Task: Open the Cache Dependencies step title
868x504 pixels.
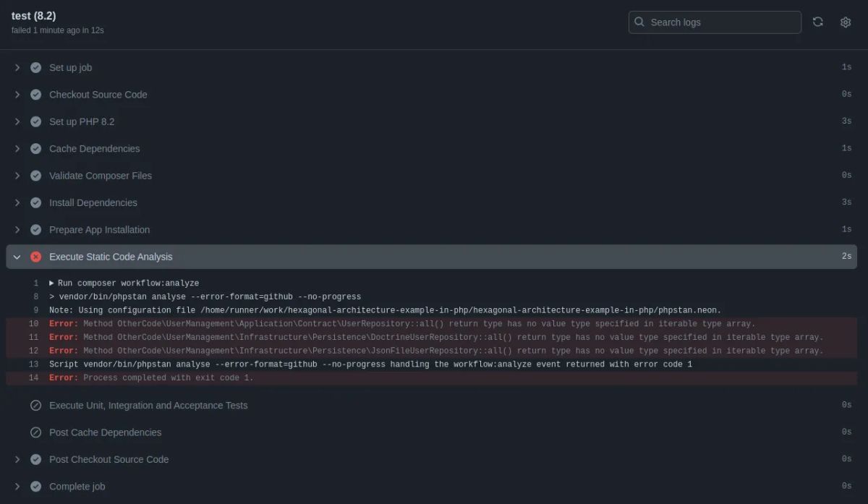Action: click(94, 148)
